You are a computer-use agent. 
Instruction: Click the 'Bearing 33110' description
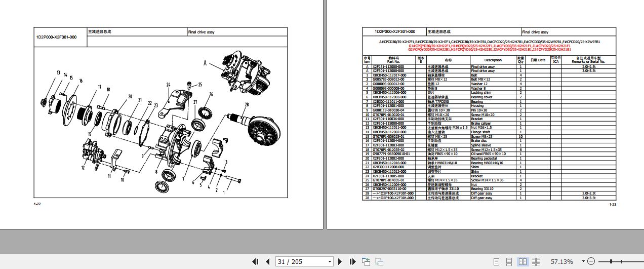483,189
